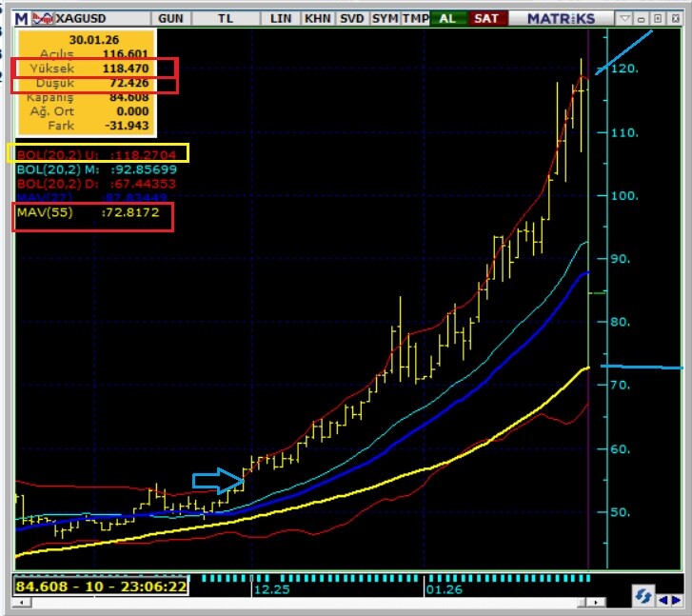Select the GUN daily period button

[x=171, y=18]
